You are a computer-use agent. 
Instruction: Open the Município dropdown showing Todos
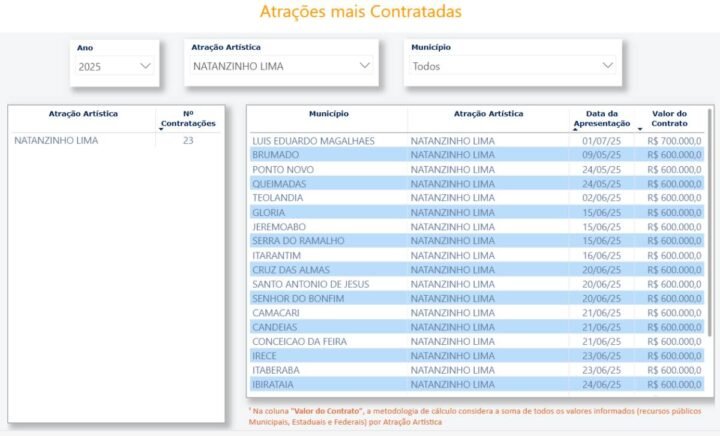(513, 66)
